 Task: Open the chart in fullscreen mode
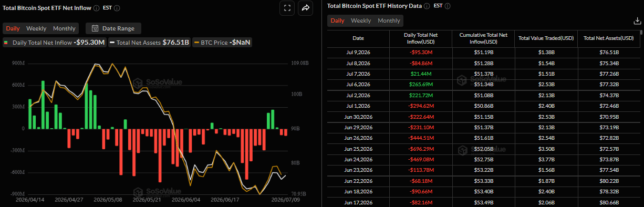(286, 8)
